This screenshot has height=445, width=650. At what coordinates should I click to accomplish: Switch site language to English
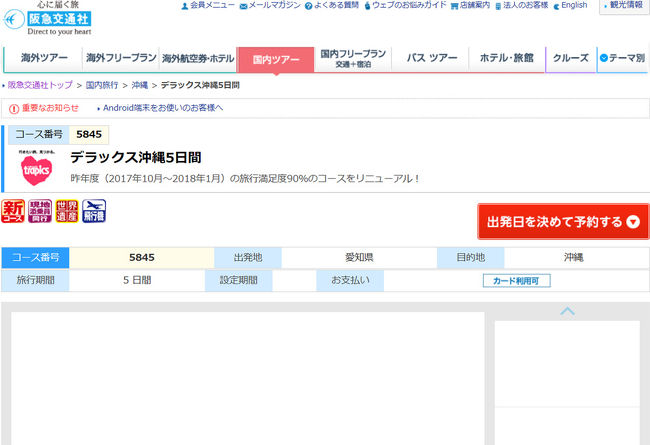pyautogui.click(x=570, y=5)
